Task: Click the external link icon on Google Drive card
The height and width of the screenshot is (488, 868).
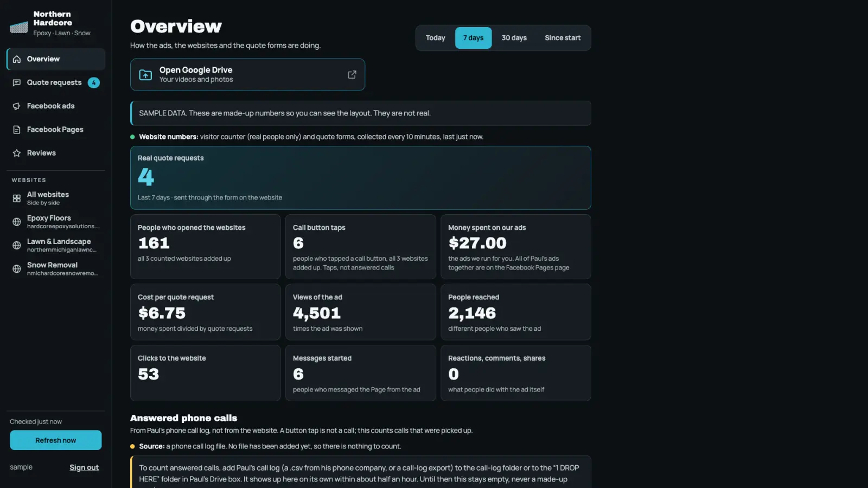Action: (x=352, y=74)
